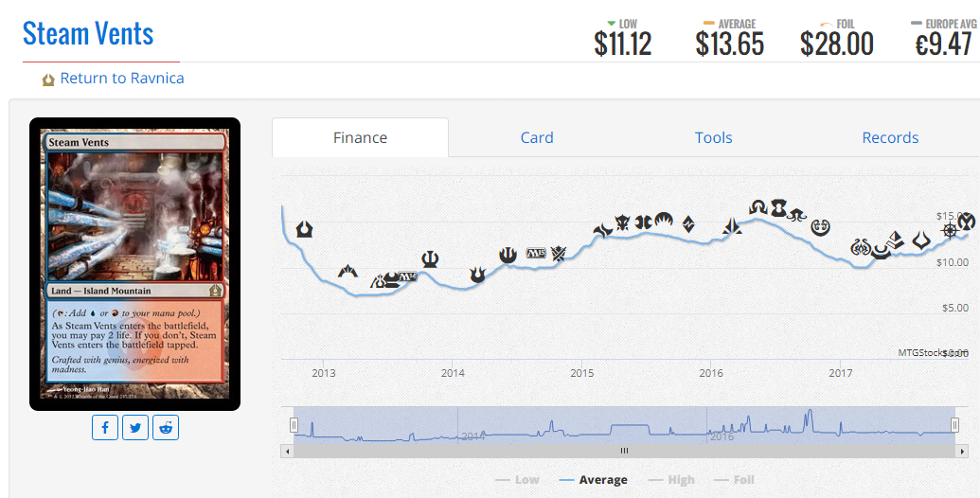Click the Return to Ravnica set marker on the chart
The height and width of the screenshot is (498, 980).
pos(304,229)
